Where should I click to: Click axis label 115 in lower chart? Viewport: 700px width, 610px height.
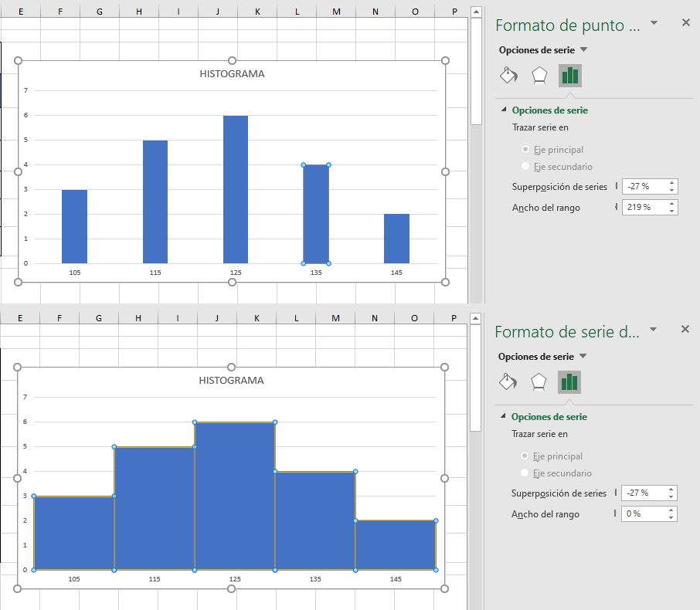pyautogui.click(x=155, y=579)
